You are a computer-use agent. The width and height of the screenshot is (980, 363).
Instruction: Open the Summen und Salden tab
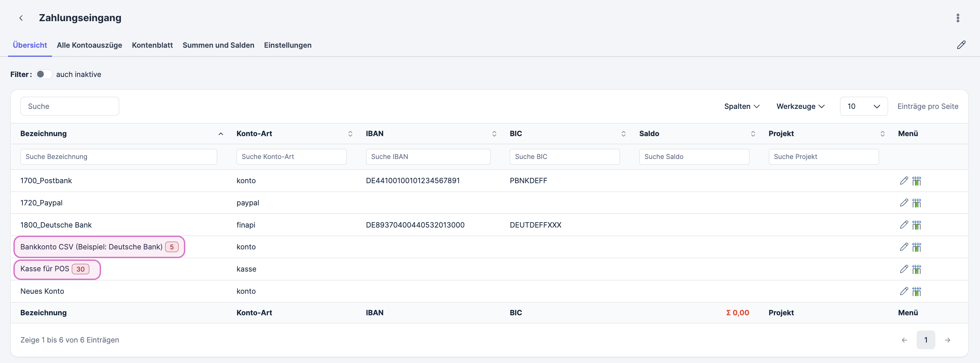click(x=218, y=45)
